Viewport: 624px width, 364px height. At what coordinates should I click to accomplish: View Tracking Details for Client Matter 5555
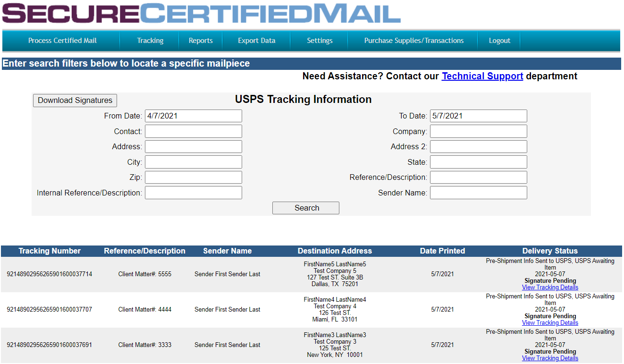(x=550, y=288)
